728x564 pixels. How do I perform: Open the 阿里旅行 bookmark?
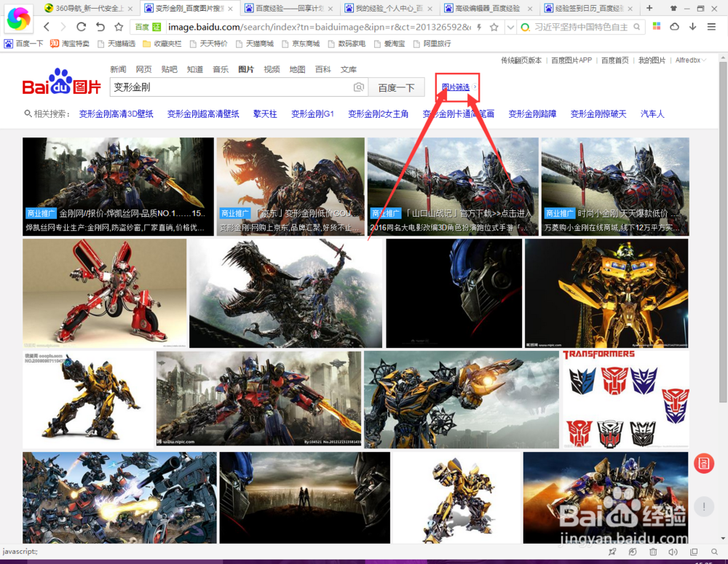[432, 44]
